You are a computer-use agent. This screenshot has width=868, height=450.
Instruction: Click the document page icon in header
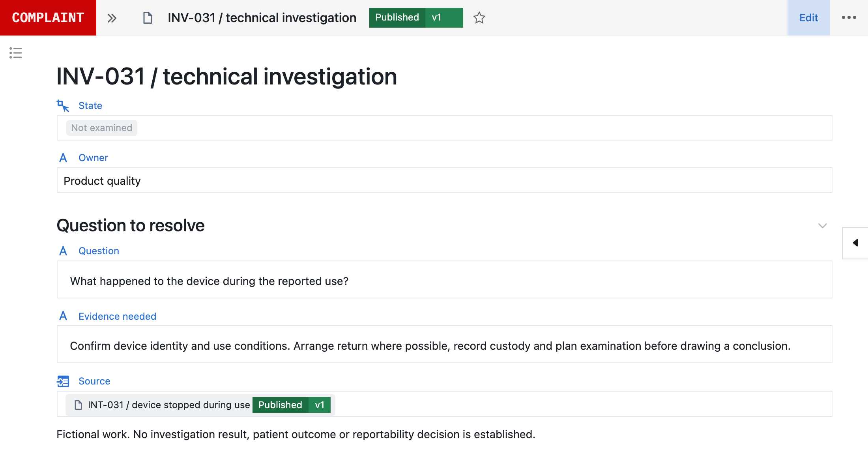tap(148, 18)
